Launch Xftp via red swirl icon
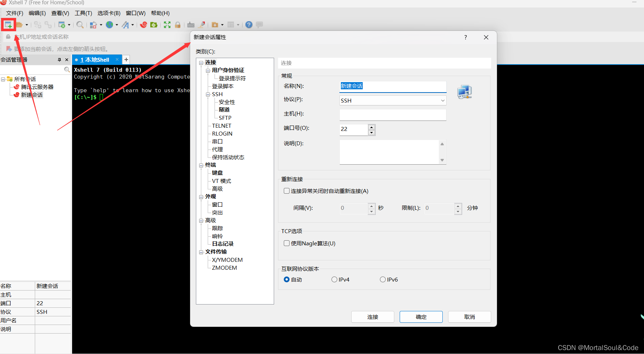Viewport: 644px width, 354px height. [144, 25]
